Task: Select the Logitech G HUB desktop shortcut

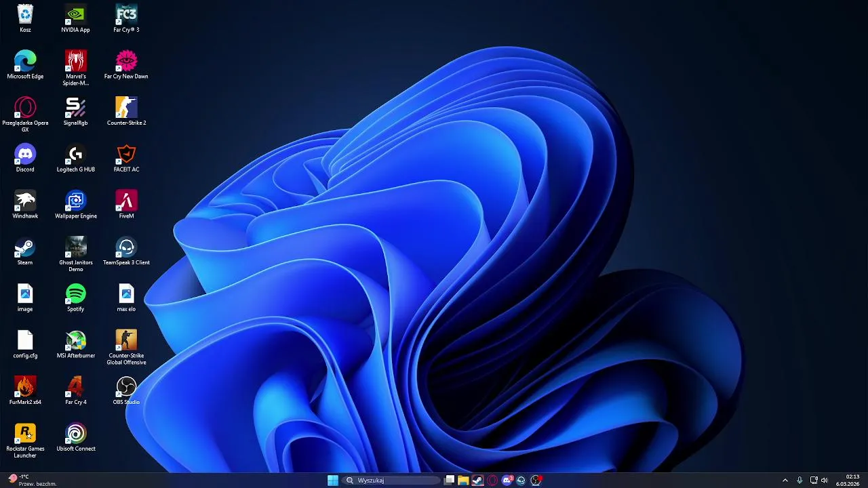Action: 75,158
